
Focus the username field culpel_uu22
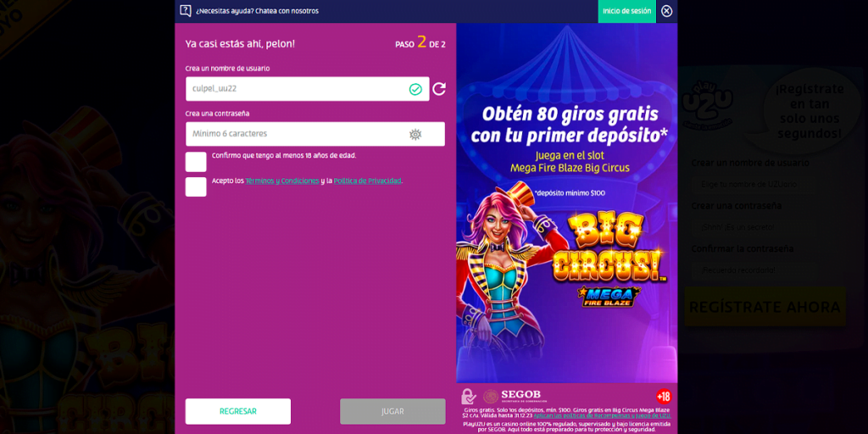(307, 88)
